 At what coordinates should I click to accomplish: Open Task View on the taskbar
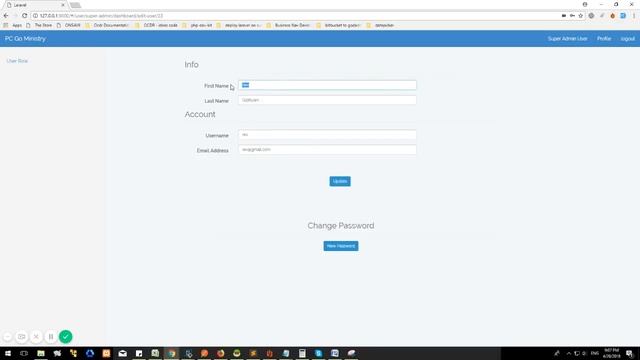coord(24,353)
